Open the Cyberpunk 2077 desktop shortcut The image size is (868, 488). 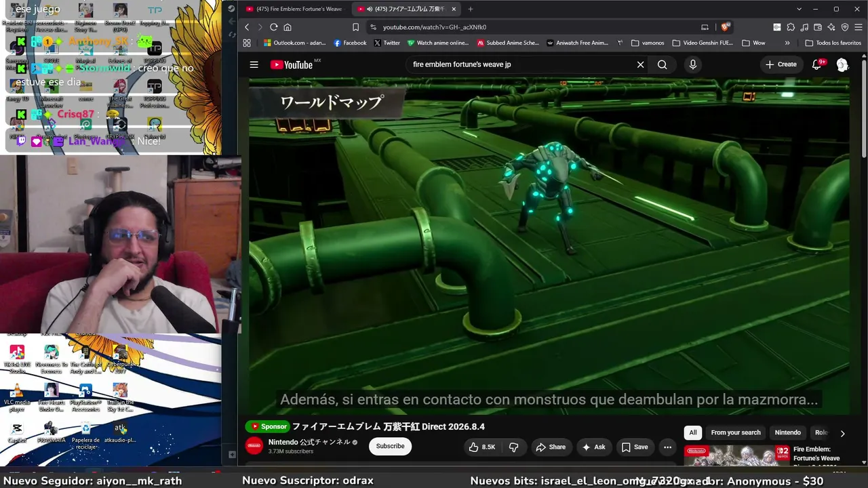tap(120, 359)
